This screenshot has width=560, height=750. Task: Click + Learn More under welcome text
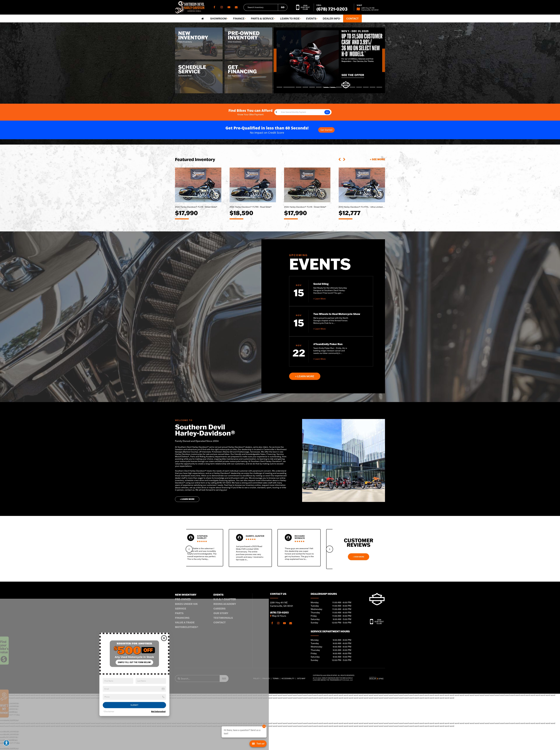[187, 499]
